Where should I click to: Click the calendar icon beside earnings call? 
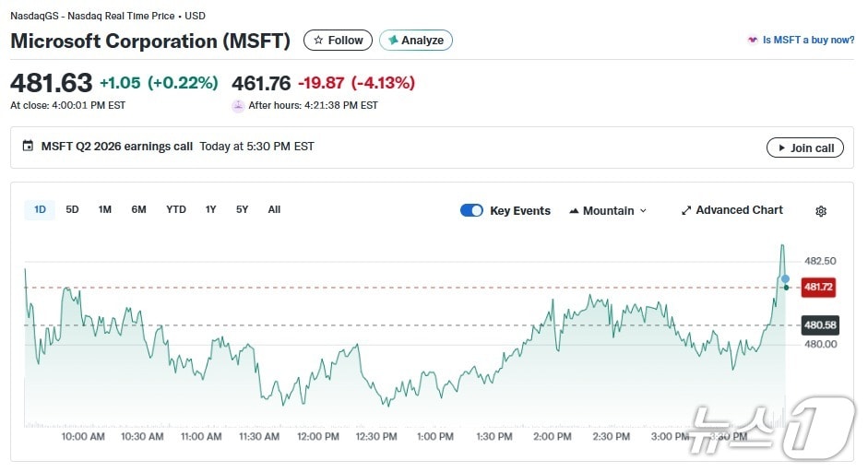click(28, 147)
